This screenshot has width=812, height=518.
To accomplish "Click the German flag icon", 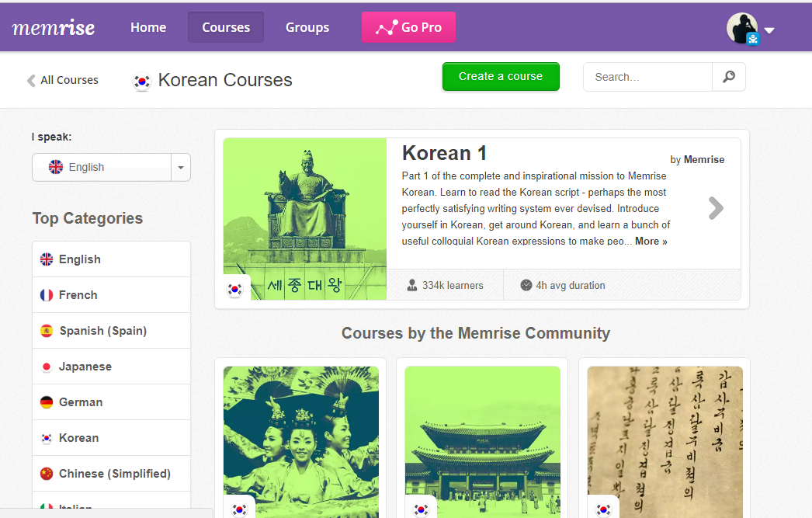I will pyautogui.click(x=47, y=402).
